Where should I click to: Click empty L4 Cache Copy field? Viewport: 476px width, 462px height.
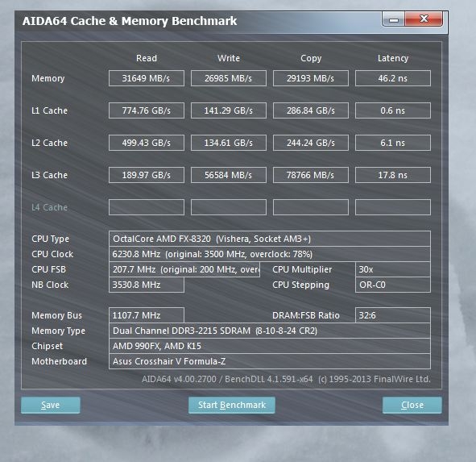tap(311, 207)
